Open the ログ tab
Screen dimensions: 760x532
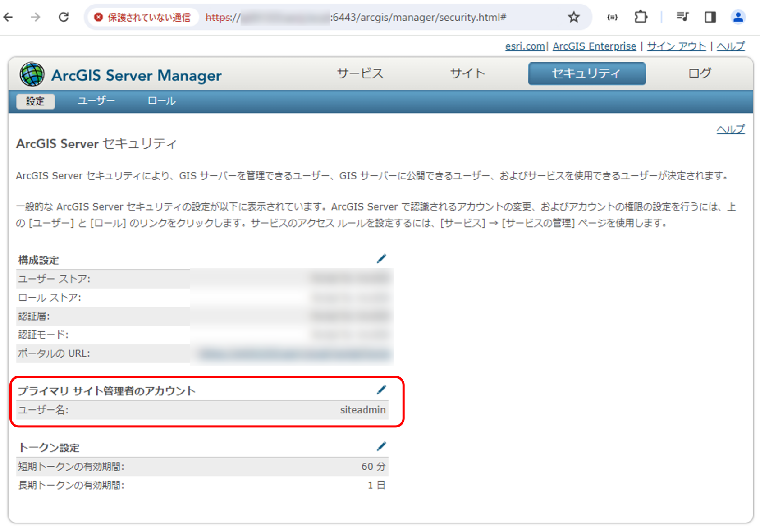[700, 73]
